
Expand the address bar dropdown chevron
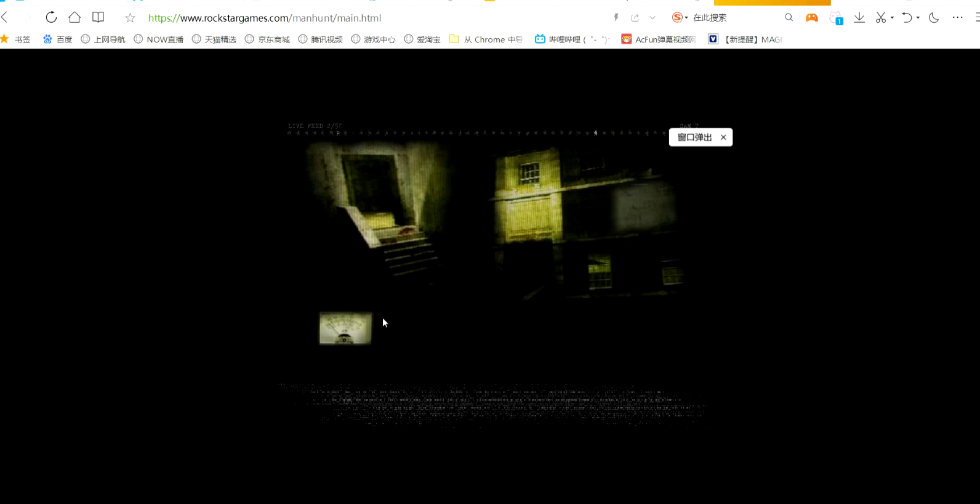(x=653, y=18)
